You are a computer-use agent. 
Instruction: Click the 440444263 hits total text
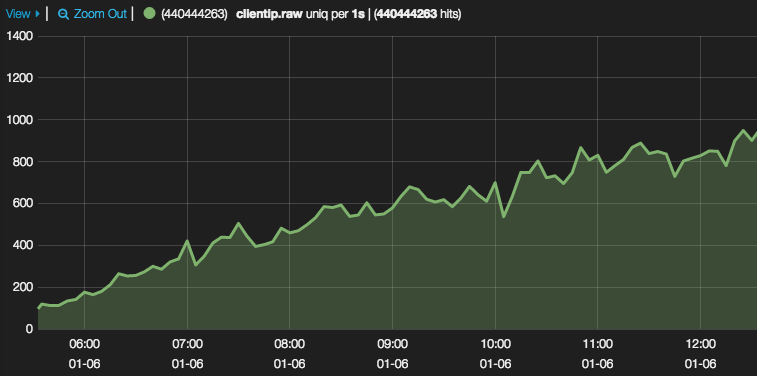click(418, 14)
